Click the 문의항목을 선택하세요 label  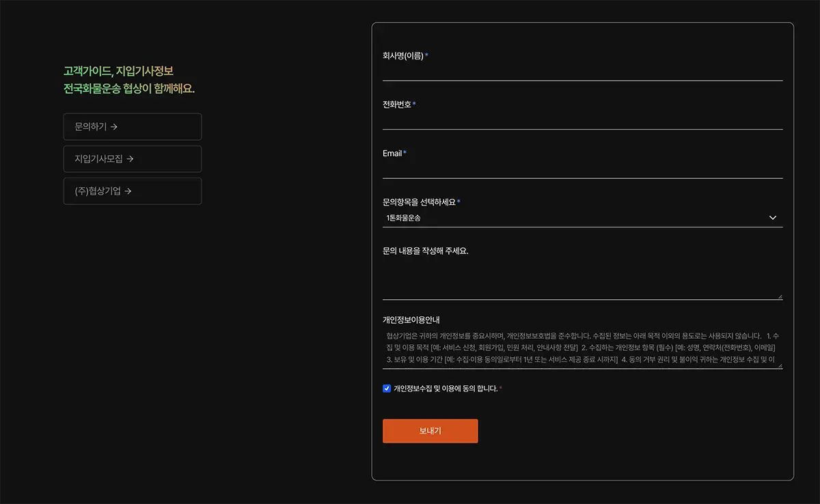[x=419, y=202]
